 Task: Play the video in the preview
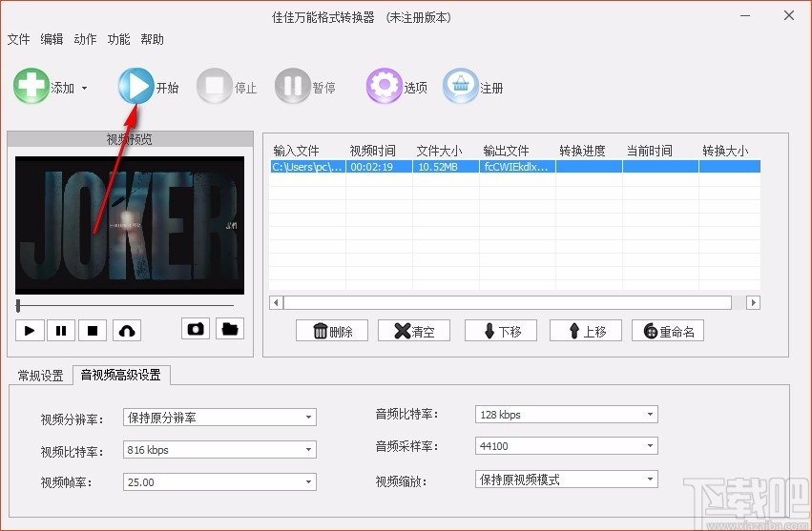[x=30, y=330]
